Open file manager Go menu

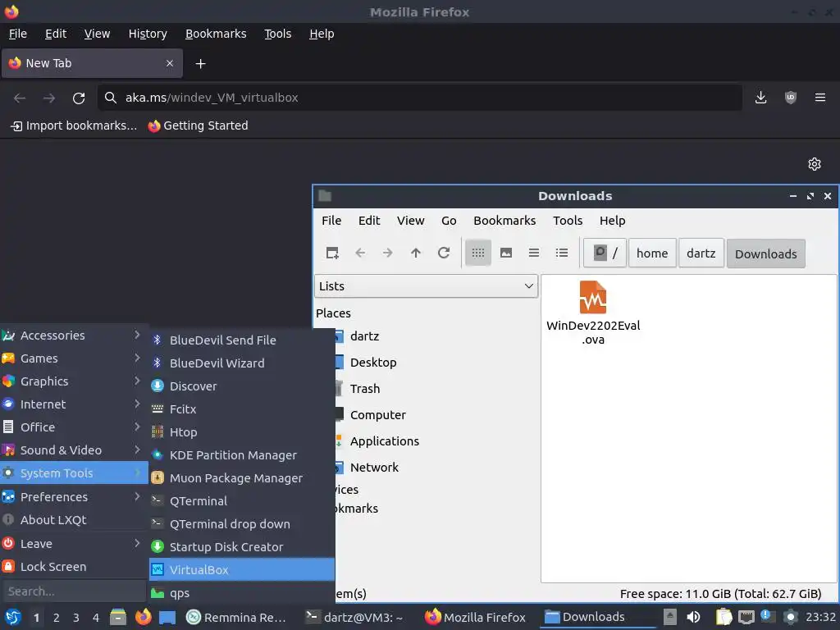(x=449, y=220)
